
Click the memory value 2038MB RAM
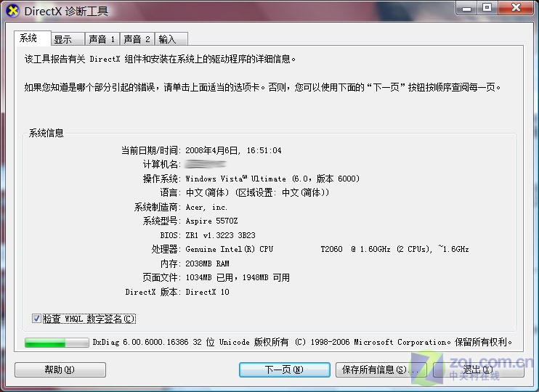(x=207, y=264)
